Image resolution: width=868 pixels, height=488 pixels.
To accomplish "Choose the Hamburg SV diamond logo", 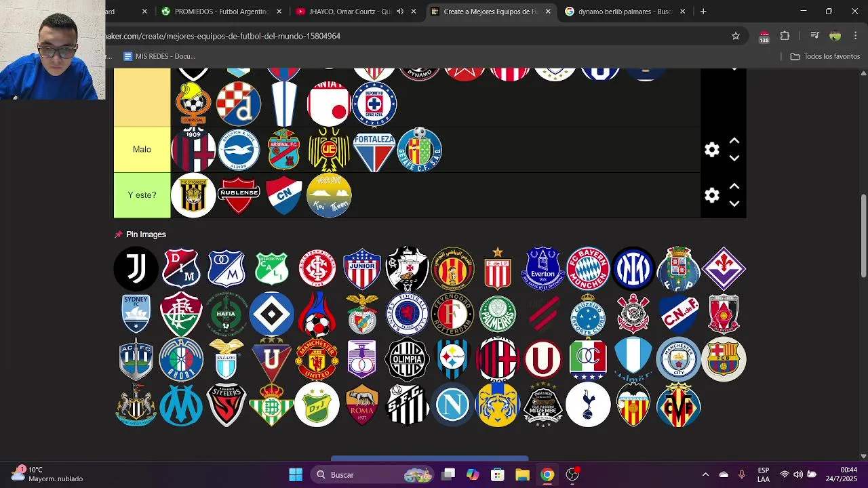I will [271, 314].
